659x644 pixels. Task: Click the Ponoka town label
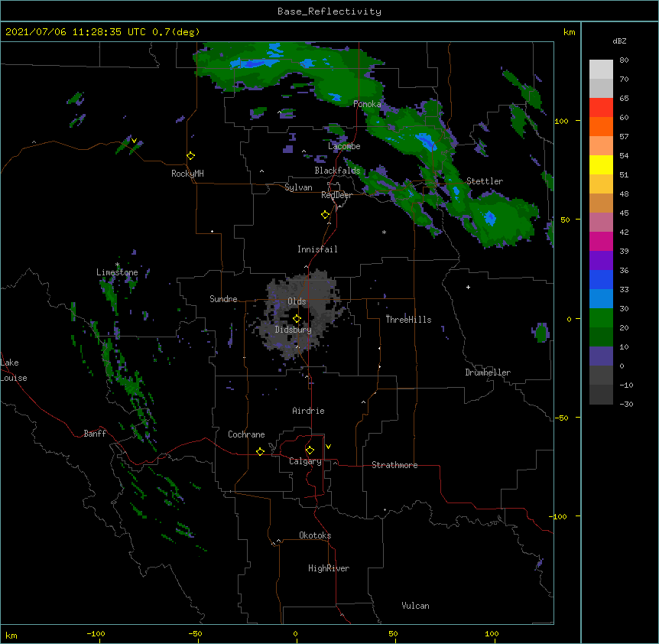coord(367,104)
